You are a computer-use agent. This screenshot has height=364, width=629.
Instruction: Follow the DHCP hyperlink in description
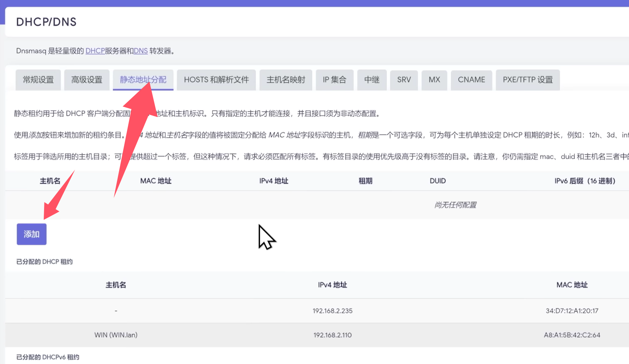95,51
